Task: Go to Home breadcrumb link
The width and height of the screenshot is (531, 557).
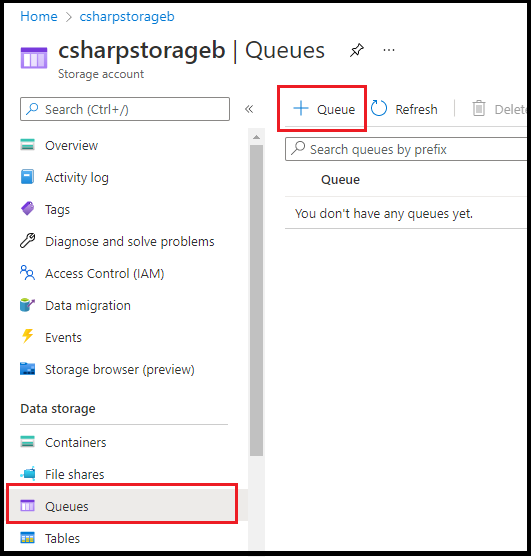Action: coord(39,16)
